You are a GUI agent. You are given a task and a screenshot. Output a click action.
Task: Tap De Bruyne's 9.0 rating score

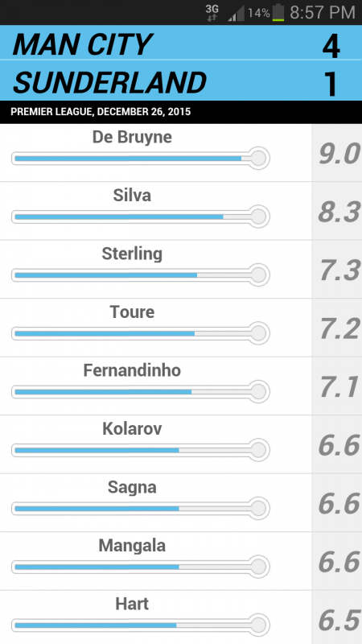click(339, 153)
